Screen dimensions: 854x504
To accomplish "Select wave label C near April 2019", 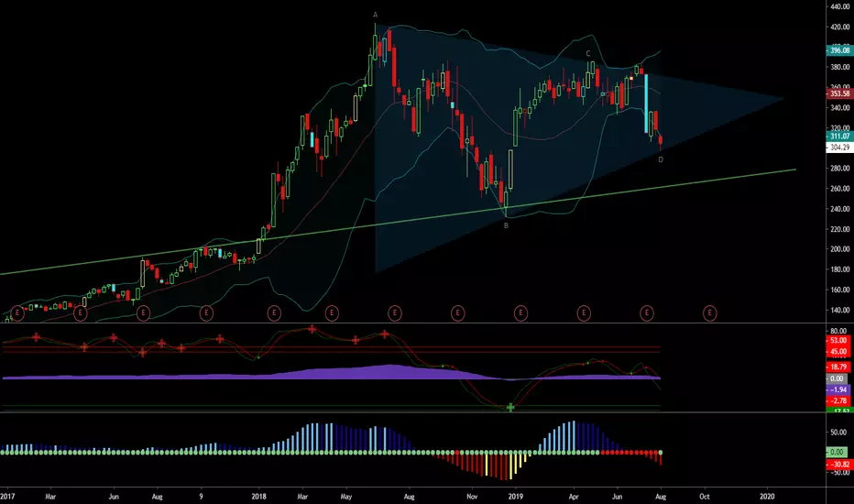I will (588, 53).
